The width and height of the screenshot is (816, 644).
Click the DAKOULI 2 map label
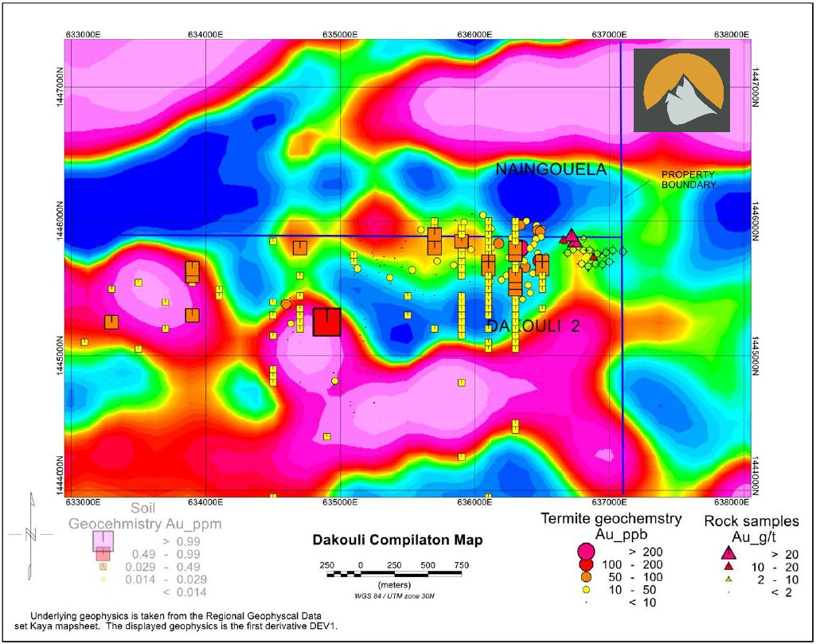(533, 326)
